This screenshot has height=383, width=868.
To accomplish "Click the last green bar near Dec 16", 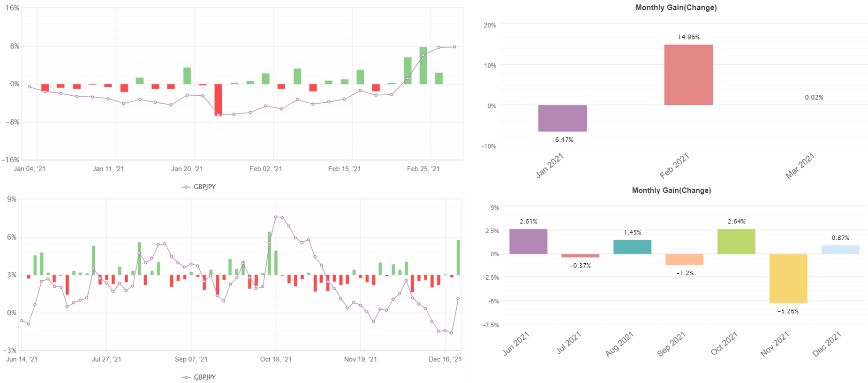I will click(458, 258).
